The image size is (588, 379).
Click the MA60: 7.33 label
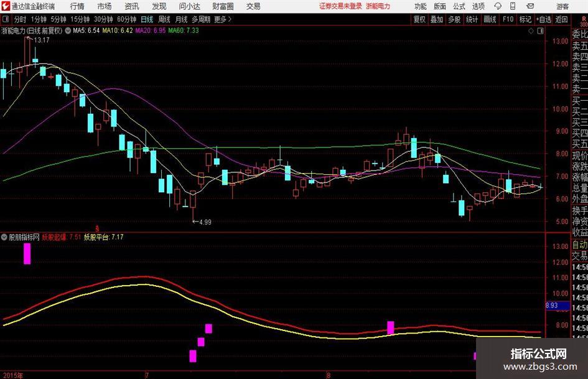(184, 30)
